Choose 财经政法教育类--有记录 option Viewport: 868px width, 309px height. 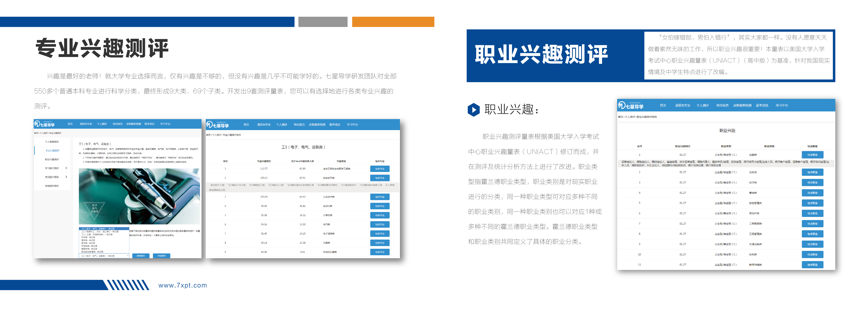coord(104,252)
